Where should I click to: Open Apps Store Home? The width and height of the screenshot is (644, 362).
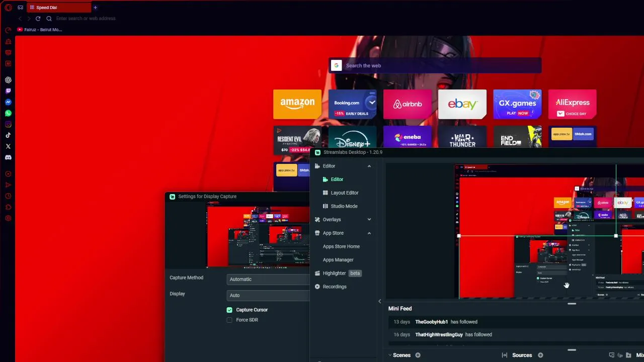point(341,246)
